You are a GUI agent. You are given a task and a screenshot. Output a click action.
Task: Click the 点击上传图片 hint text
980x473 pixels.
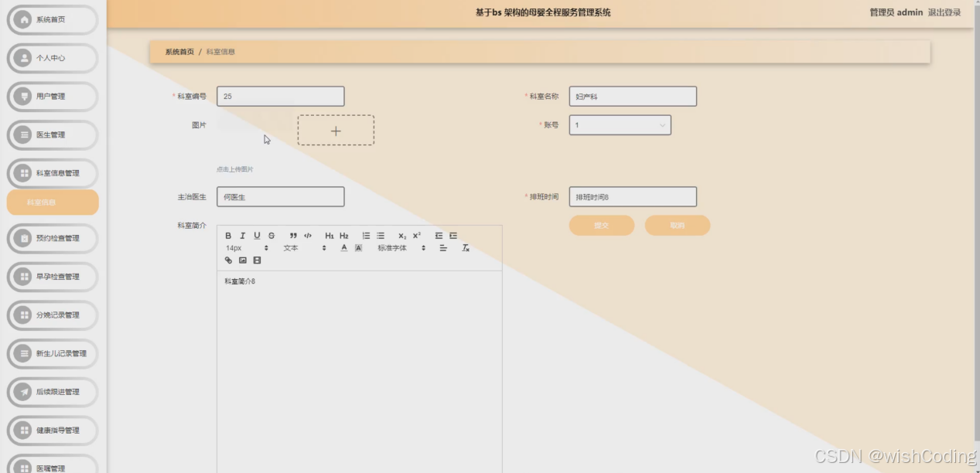click(235, 169)
